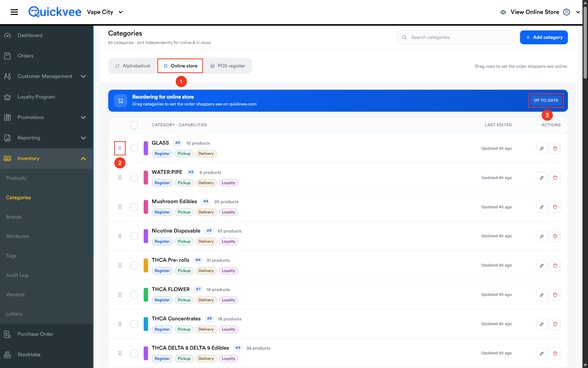This screenshot has width=588, height=368.
Task: Edit the THCA DELTA 8 DELTA 9 Edibles category
Action: click(x=541, y=353)
